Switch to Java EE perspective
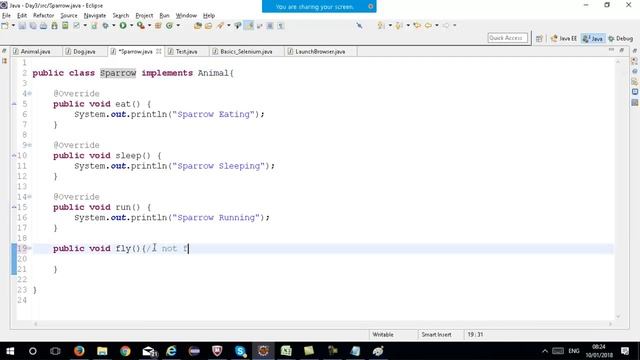The width and height of the screenshot is (640, 360). click(x=563, y=38)
